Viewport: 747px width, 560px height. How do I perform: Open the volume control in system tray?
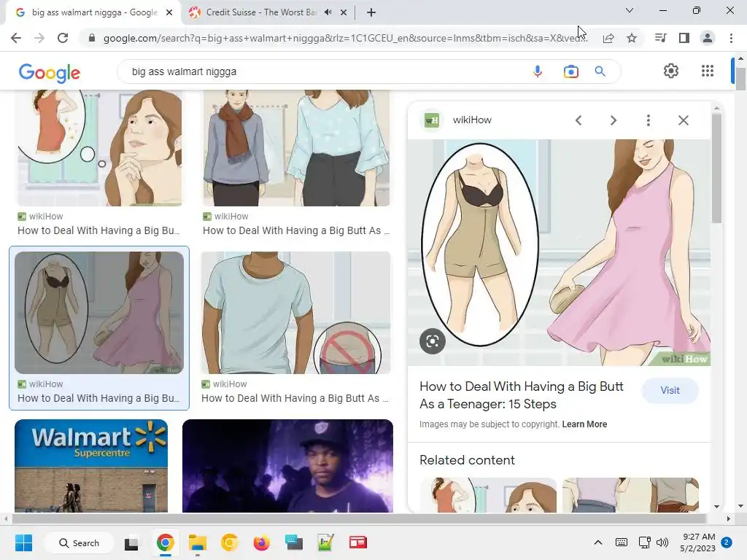(x=662, y=542)
